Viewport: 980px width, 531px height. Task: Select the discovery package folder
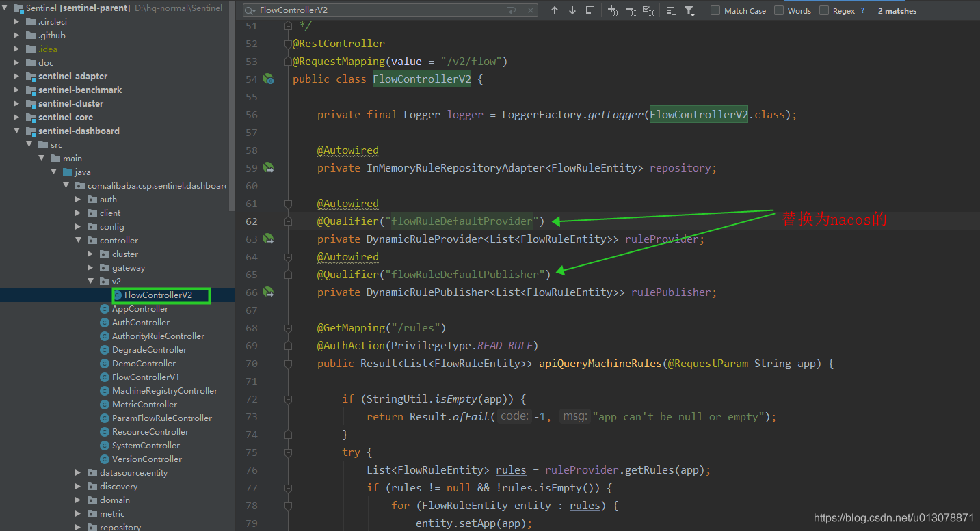coord(118,487)
